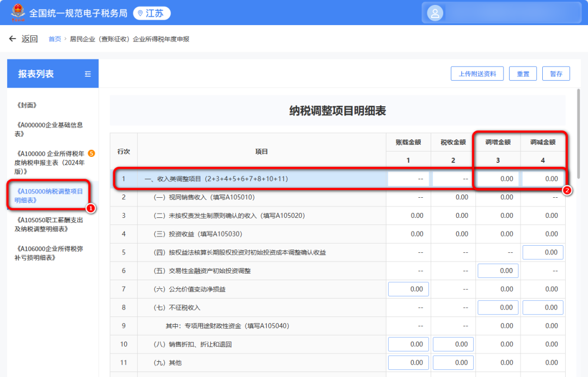Click 投资收益（填写A105030）row text
Screen dimensions: 588x377
(198, 234)
